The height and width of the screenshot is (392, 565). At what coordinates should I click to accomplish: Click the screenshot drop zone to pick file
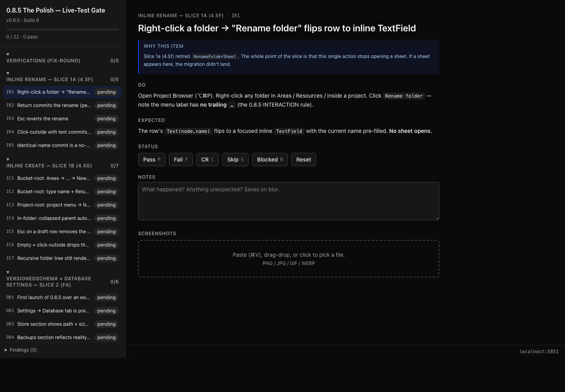coord(289,259)
